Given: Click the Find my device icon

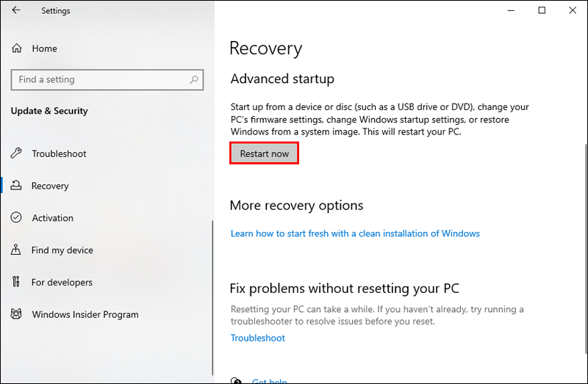Looking at the screenshot, I should click(x=17, y=250).
